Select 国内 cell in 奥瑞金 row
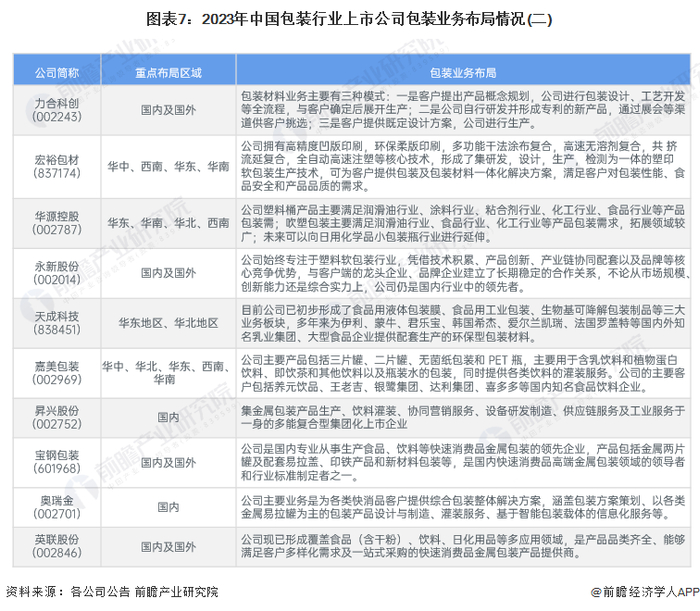Viewport: 700px width, 611px height. pos(168,507)
